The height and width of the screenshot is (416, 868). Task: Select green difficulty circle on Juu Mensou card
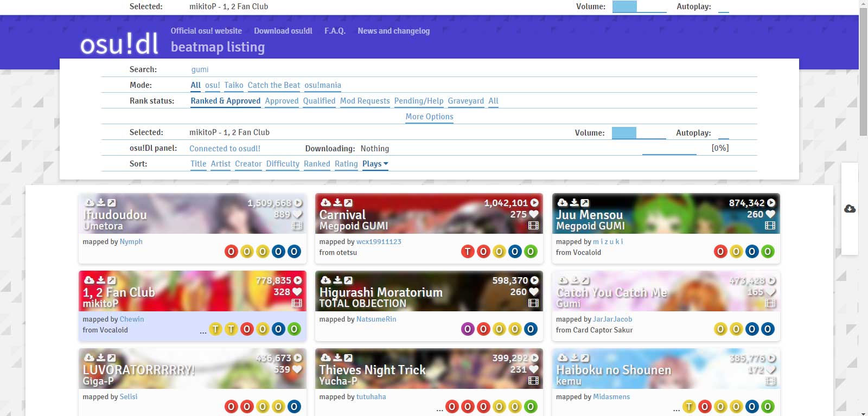767,252
